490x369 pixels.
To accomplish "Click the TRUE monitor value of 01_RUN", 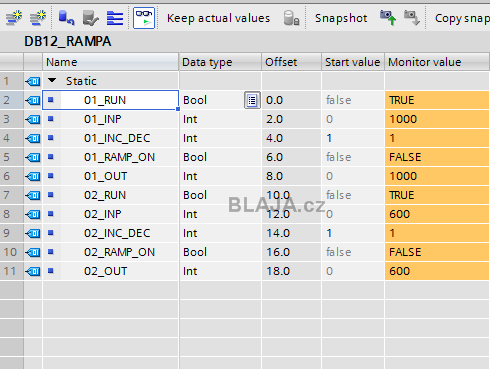I will click(437, 100).
